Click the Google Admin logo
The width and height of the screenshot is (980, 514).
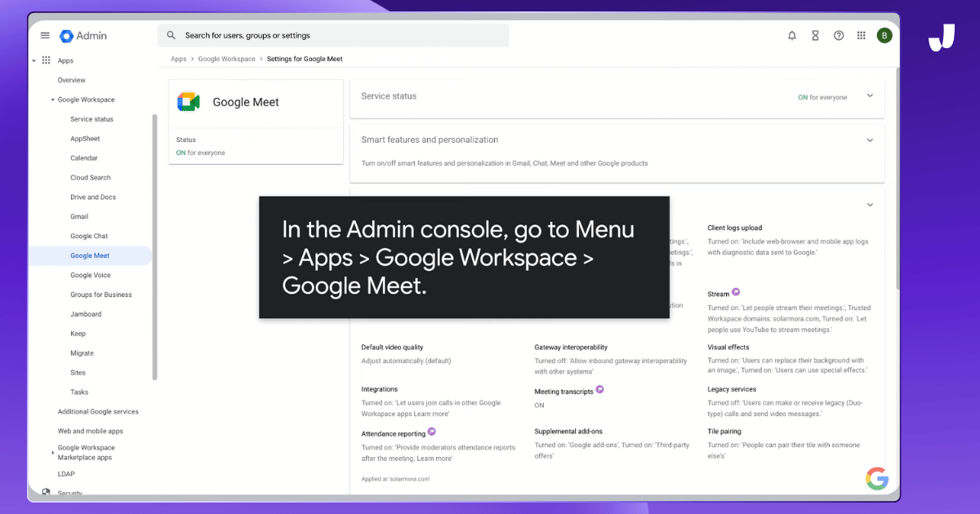click(x=83, y=36)
